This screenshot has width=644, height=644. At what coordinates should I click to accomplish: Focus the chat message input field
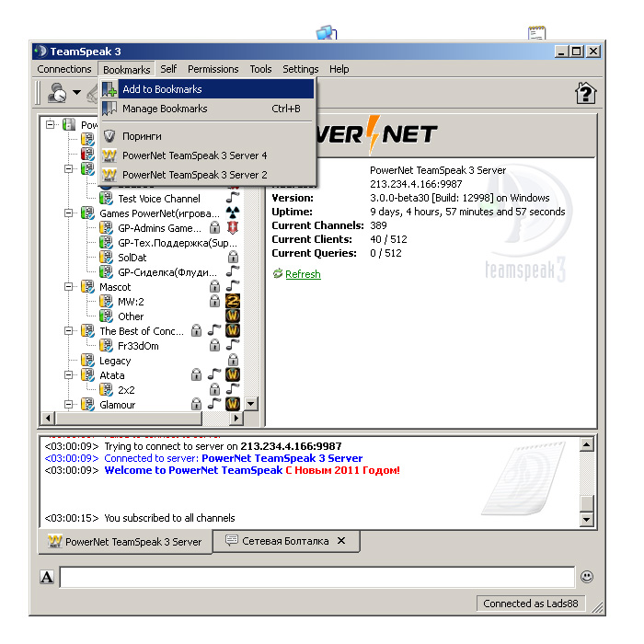pyautogui.click(x=317, y=577)
